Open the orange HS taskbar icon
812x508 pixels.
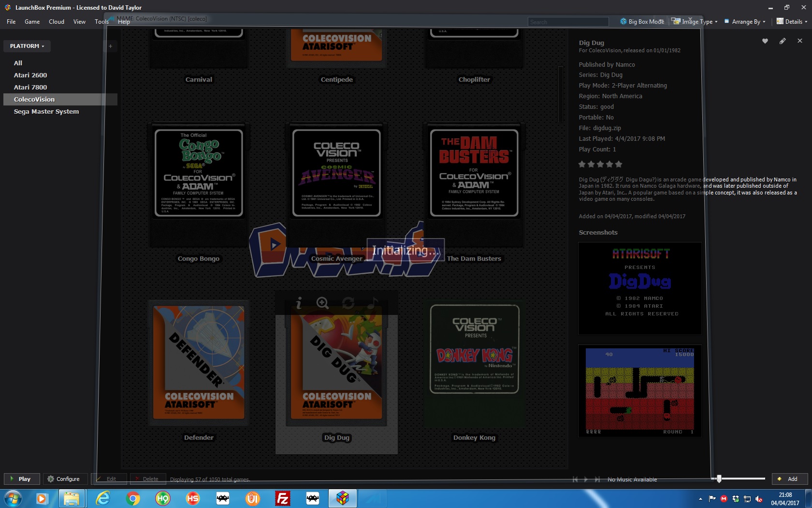[x=193, y=498]
